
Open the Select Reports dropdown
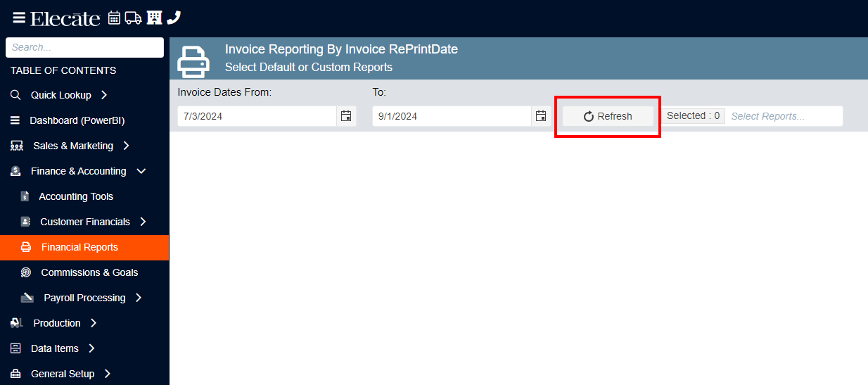(784, 116)
